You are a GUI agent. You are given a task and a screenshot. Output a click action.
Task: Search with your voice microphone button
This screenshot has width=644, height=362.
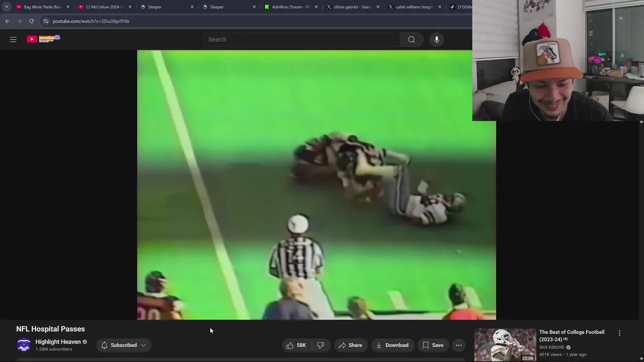click(437, 39)
